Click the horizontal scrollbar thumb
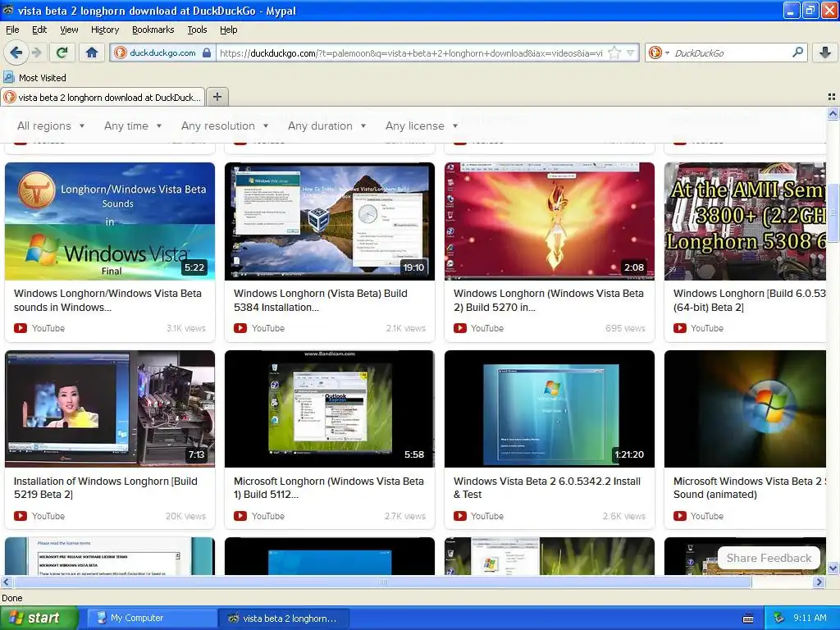This screenshot has height=630, width=840. [x=382, y=582]
